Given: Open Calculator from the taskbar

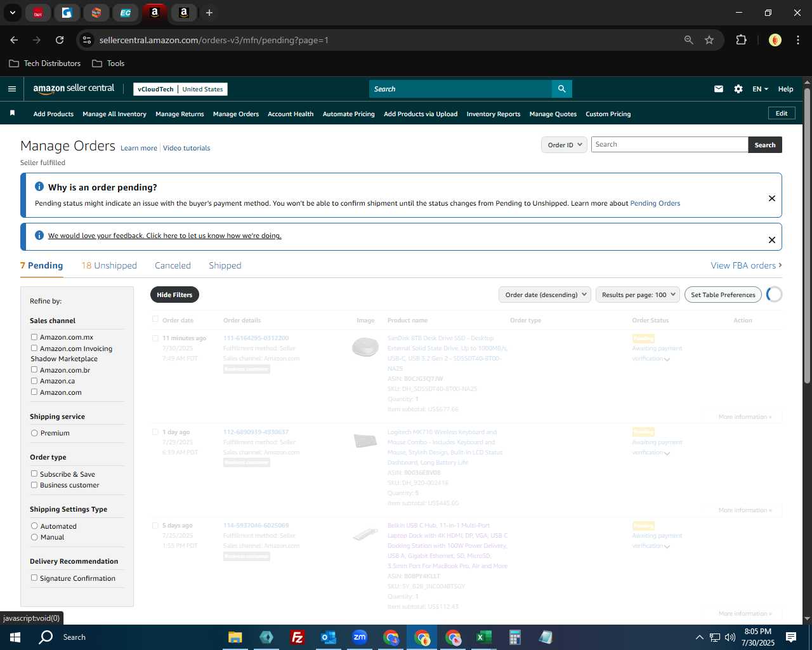Looking at the screenshot, I should [515, 637].
